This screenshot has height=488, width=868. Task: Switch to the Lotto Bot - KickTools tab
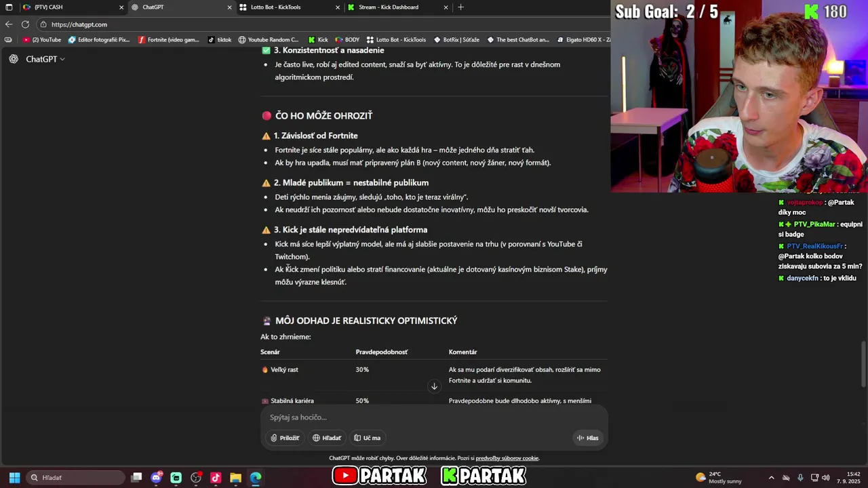pyautogui.click(x=289, y=7)
